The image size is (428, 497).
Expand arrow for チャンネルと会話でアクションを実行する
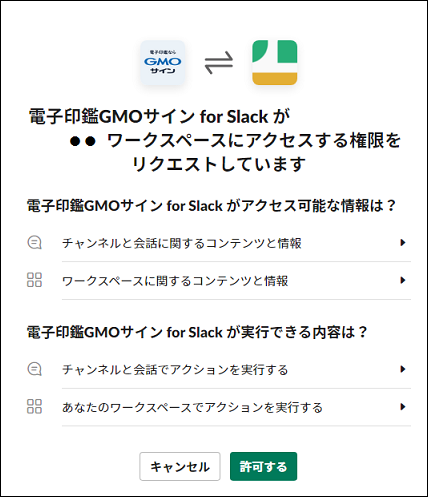pos(403,369)
